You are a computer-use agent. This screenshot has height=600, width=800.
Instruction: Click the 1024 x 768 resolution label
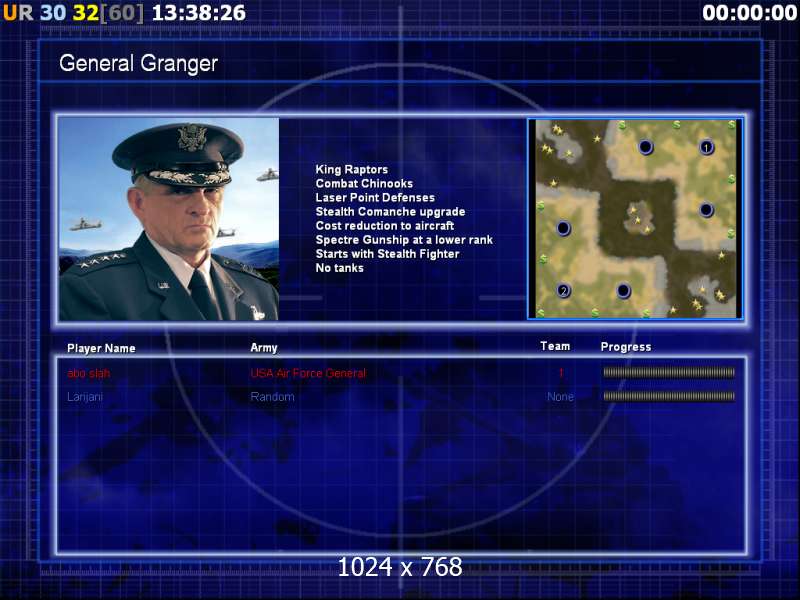coord(400,567)
